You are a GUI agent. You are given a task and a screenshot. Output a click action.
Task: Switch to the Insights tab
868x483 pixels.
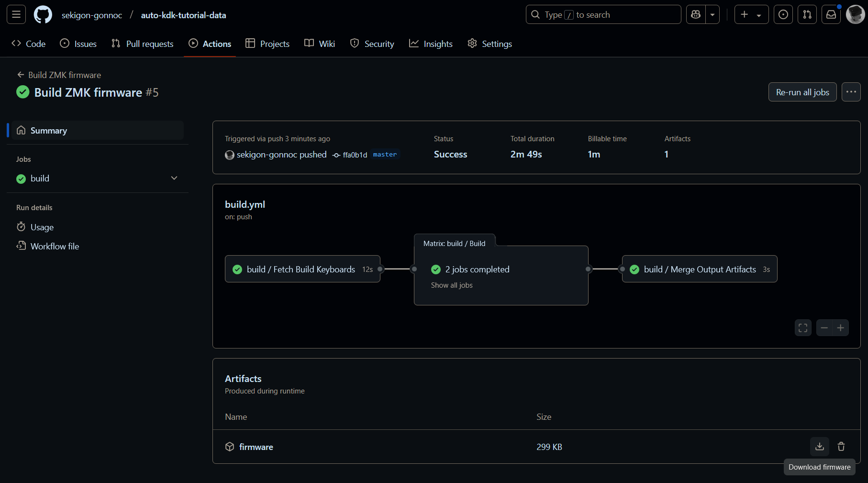431,44
